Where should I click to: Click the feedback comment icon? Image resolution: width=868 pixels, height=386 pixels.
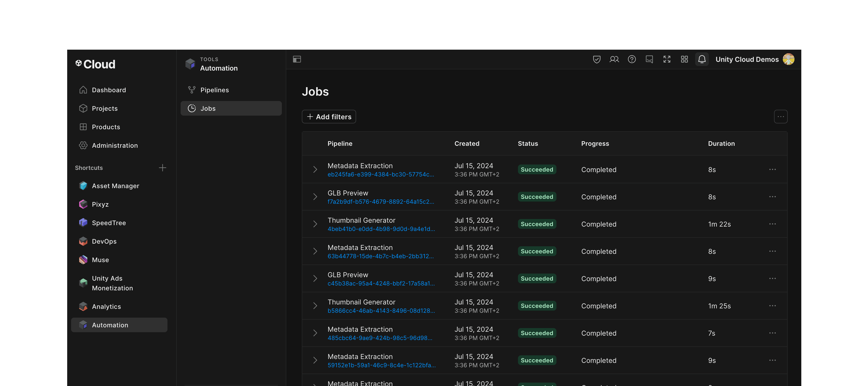click(649, 59)
